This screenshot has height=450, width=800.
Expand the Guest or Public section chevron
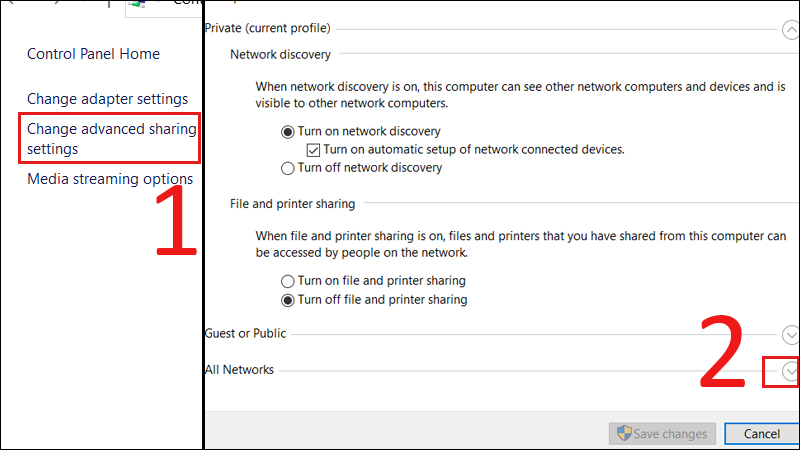point(790,334)
